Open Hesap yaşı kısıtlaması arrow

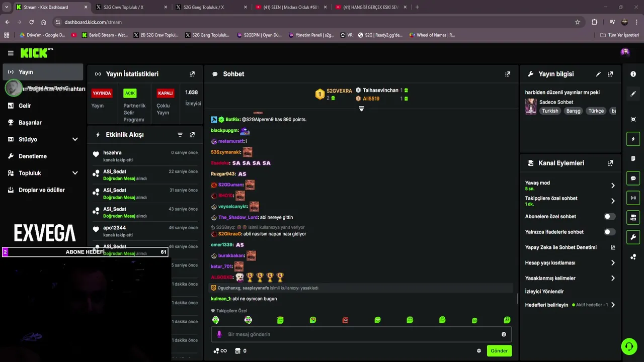613,263
